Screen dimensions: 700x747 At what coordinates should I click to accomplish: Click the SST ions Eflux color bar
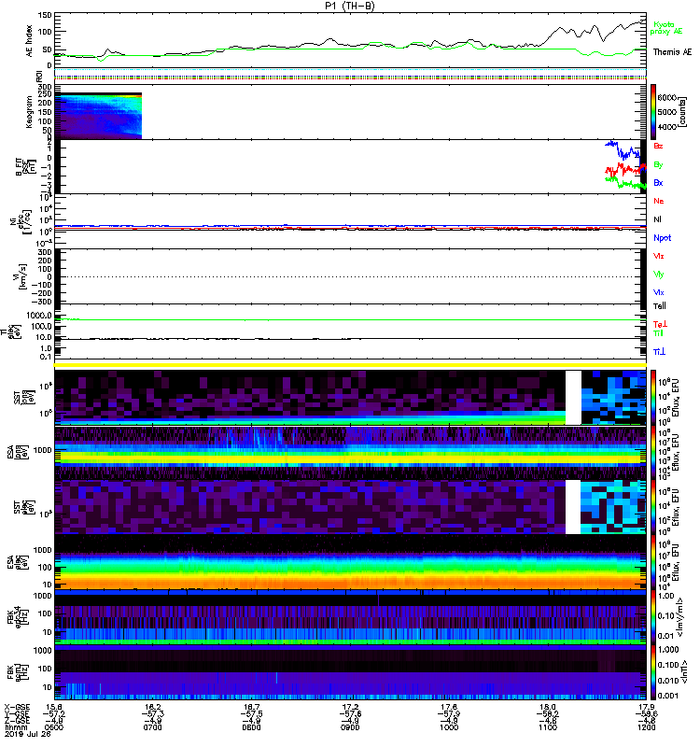click(653, 398)
